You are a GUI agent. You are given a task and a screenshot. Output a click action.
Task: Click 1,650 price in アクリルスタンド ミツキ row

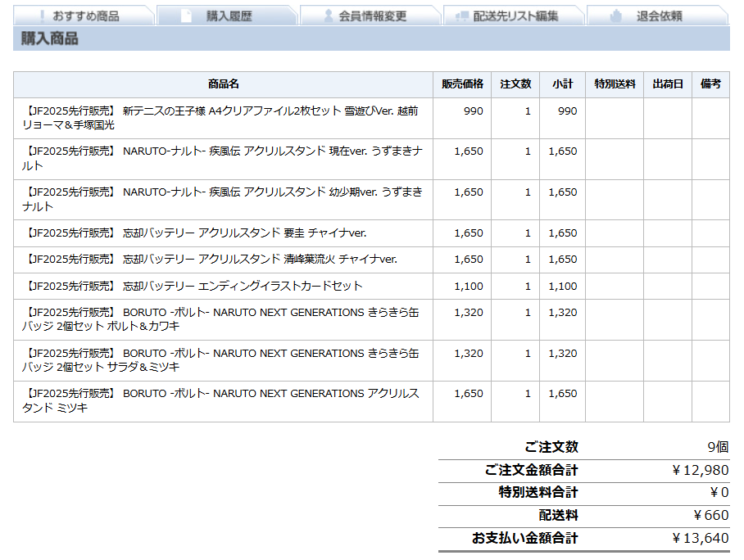point(469,394)
